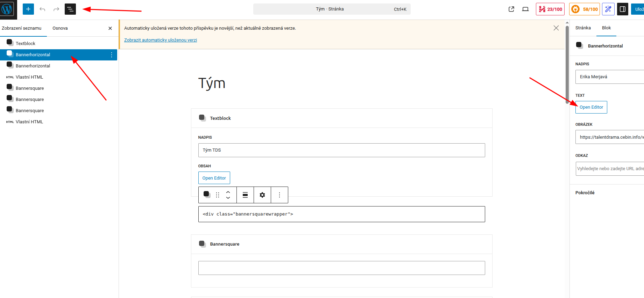
Task: Dismiss the autosave notice
Action: click(x=556, y=28)
